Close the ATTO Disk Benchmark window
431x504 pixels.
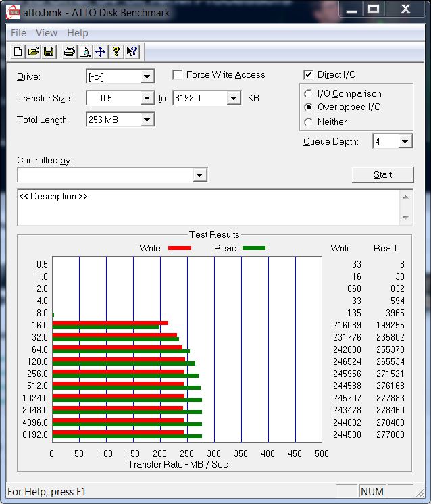click(405, 9)
